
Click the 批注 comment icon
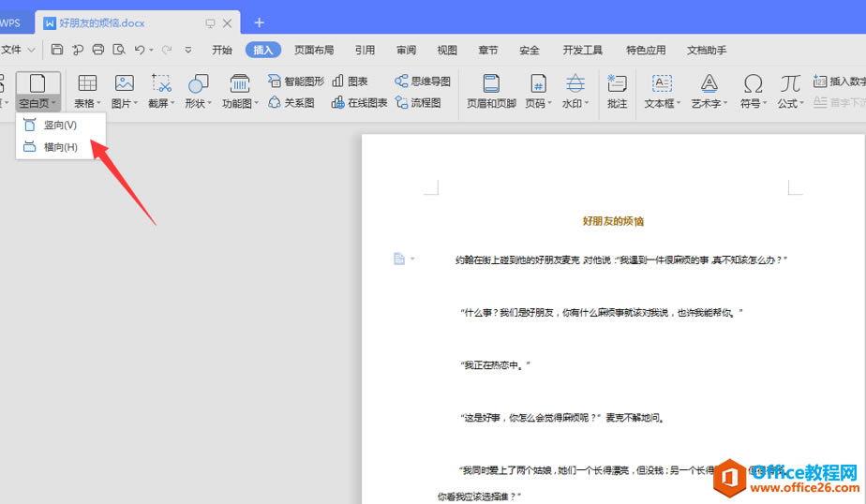click(617, 83)
